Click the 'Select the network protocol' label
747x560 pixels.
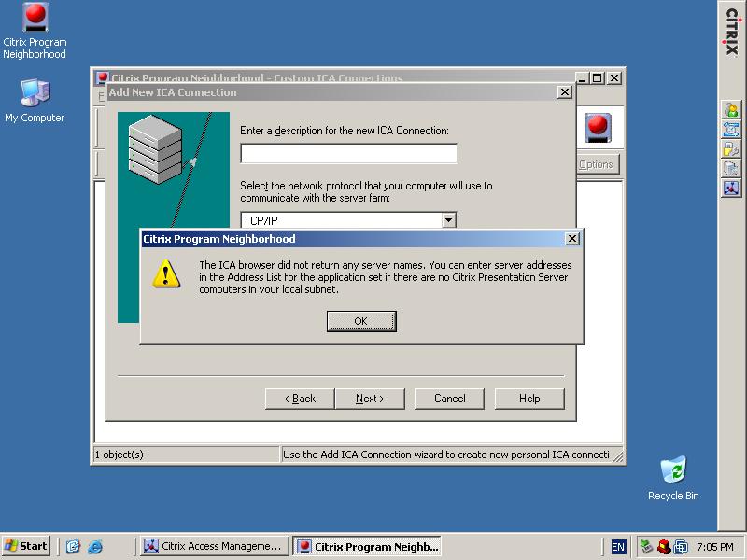[366, 191]
